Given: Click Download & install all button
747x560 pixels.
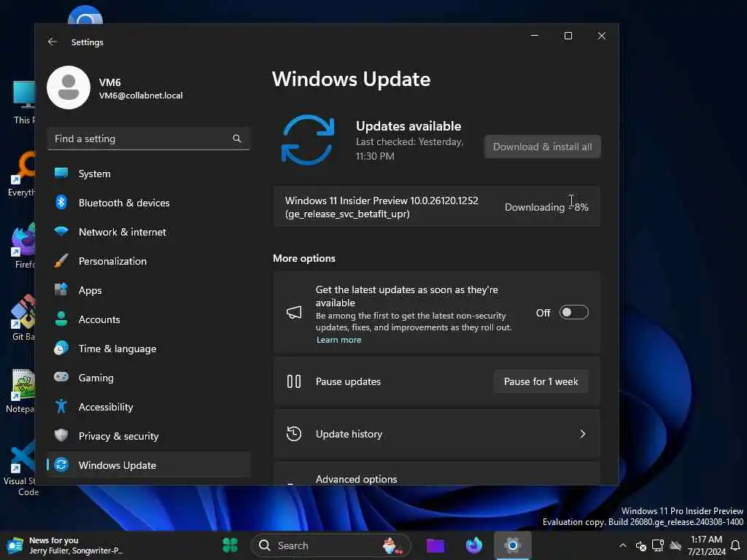Looking at the screenshot, I should [543, 147].
